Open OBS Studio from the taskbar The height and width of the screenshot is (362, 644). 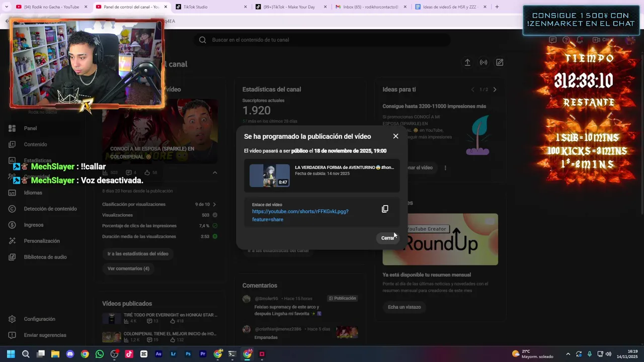point(114,354)
